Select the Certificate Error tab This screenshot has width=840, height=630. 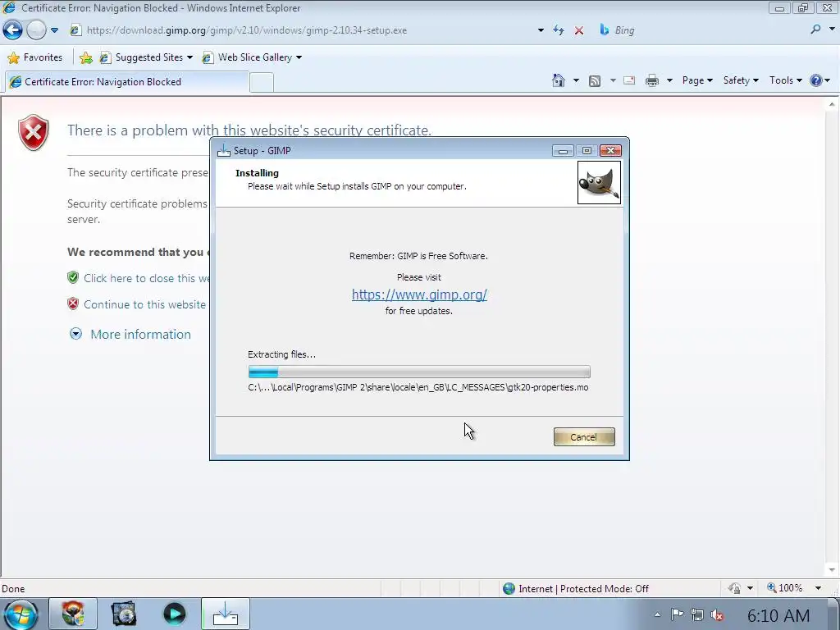pyautogui.click(x=126, y=82)
